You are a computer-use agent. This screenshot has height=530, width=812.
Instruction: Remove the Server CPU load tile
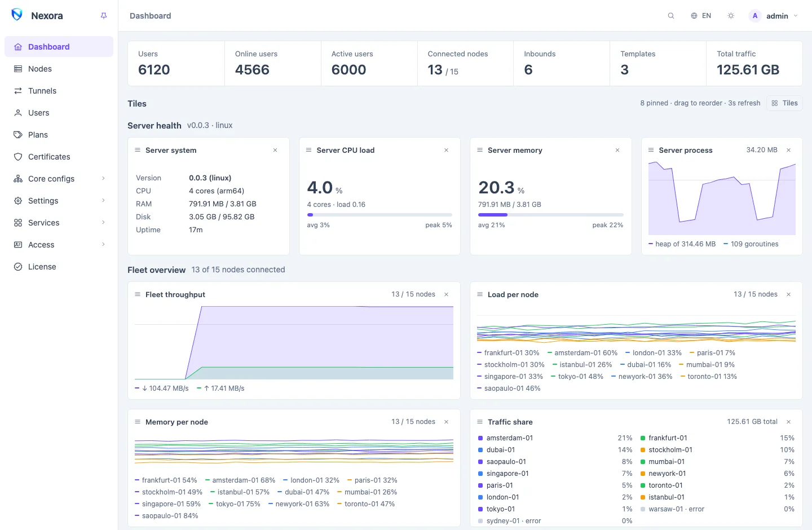[446, 150]
